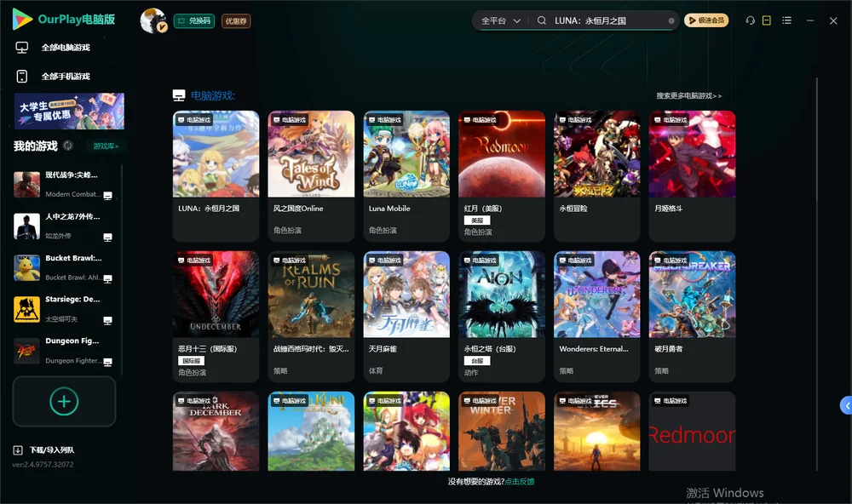Viewport: 852px width, 504px height.
Task: Open the 天月麻雀 game card
Action: (x=406, y=317)
